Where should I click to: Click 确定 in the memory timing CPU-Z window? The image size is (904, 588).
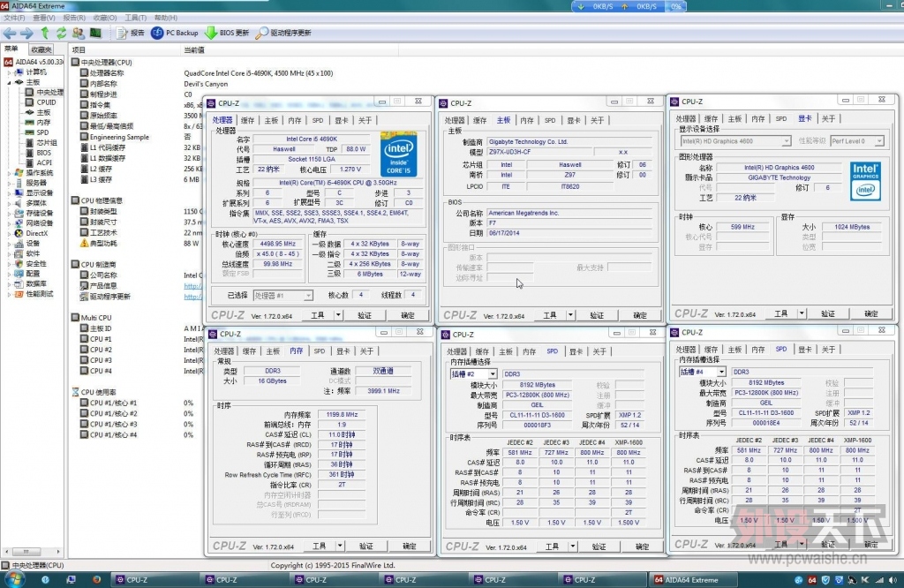tap(410, 546)
